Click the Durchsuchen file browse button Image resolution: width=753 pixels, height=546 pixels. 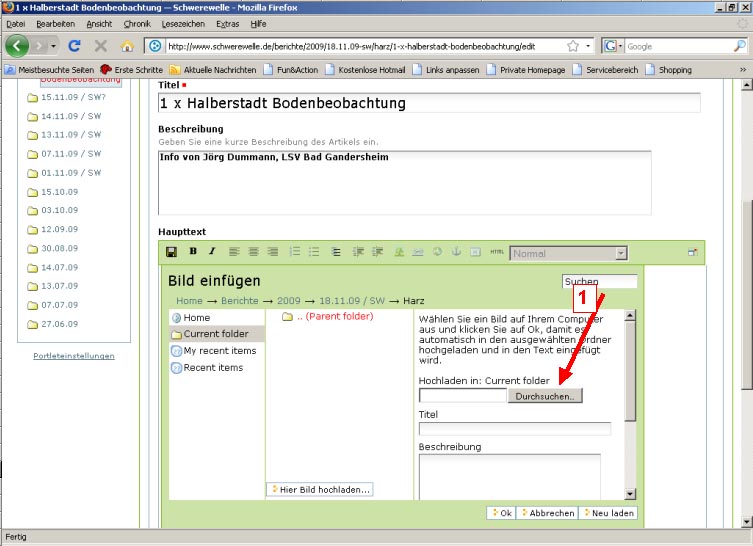(x=545, y=396)
